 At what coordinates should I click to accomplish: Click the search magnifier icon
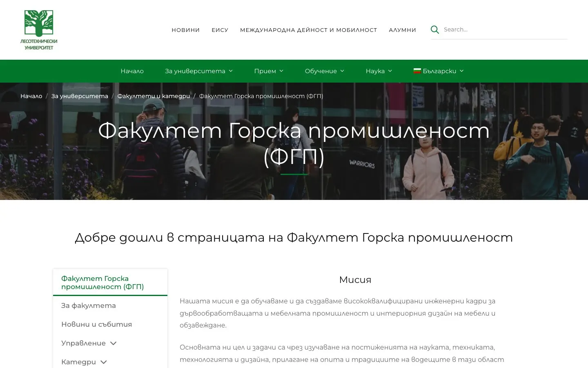pyautogui.click(x=435, y=29)
